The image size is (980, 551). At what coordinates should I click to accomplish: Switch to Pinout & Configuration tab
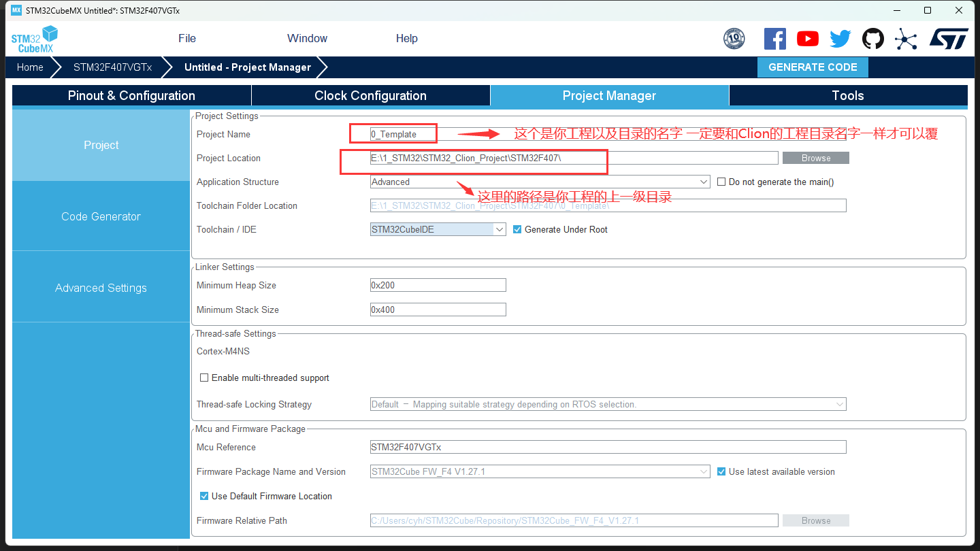click(x=131, y=95)
